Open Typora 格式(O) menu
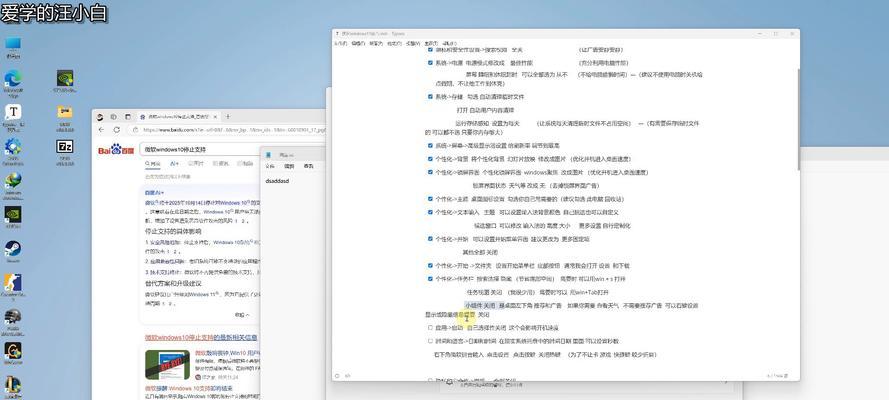This screenshot has height=400, width=889. pyautogui.click(x=394, y=43)
